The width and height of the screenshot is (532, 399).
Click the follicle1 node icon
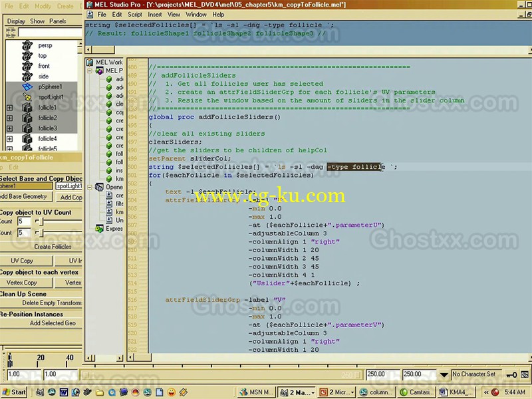pyautogui.click(x=27, y=108)
